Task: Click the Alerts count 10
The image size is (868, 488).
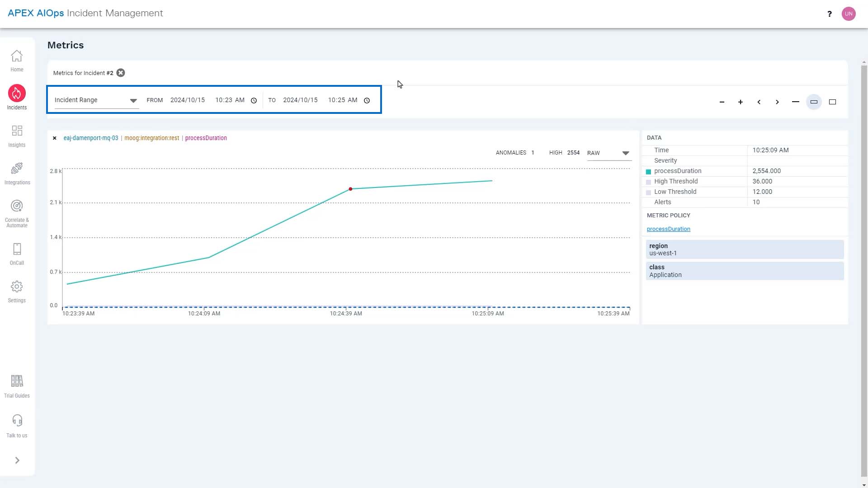Action: 756,202
